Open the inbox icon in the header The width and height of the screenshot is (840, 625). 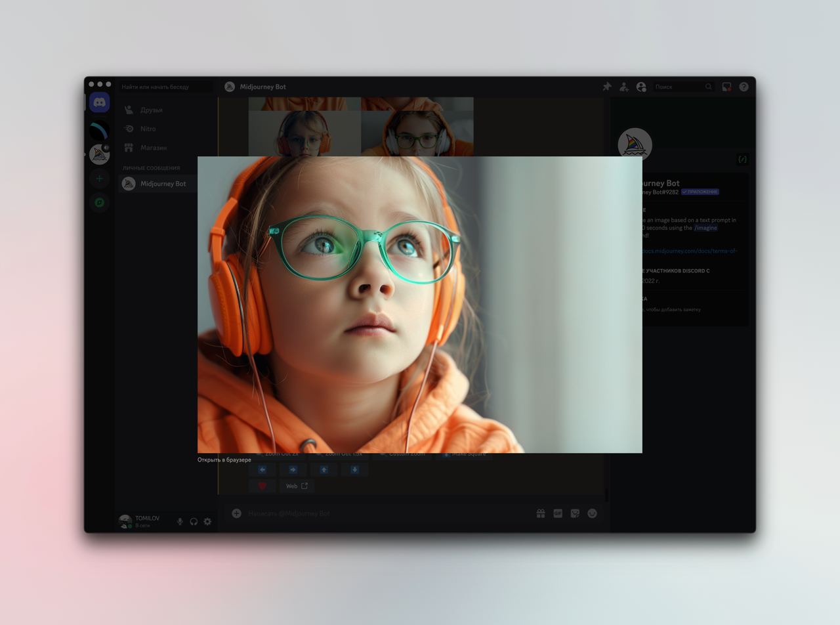(x=726, y=87)
